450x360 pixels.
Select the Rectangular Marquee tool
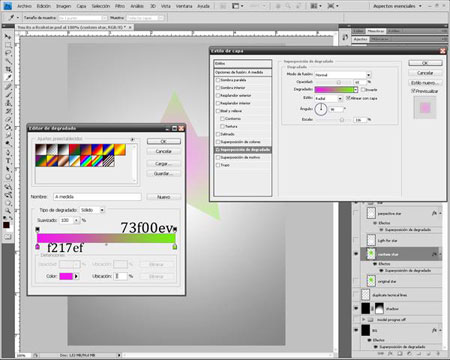7,45
